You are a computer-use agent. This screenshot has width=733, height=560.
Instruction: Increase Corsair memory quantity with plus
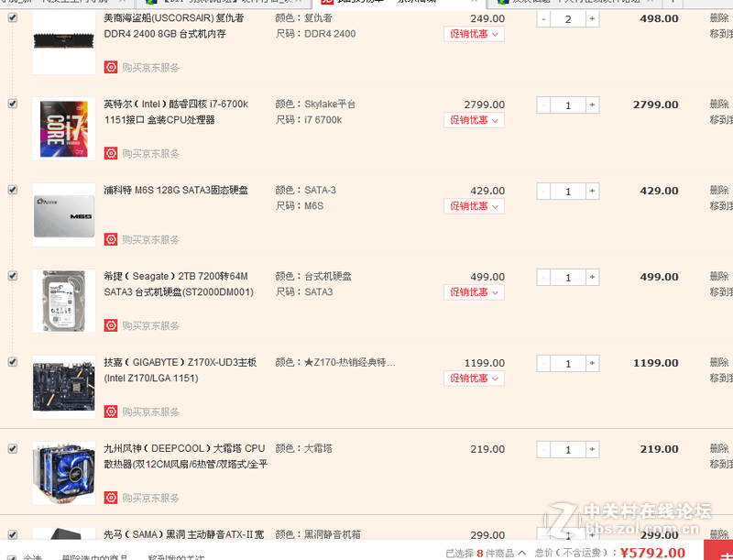point(592,19)
